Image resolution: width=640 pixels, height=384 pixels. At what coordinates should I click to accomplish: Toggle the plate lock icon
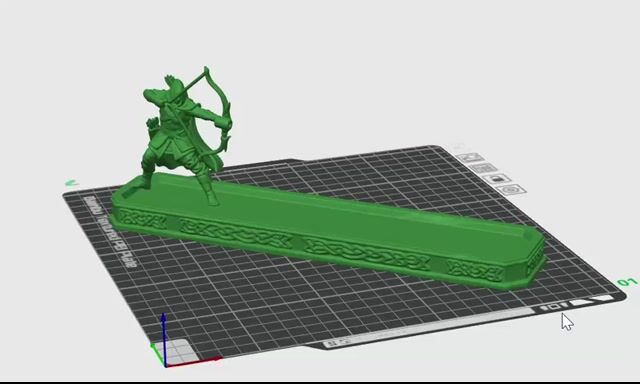pos(498,179)
